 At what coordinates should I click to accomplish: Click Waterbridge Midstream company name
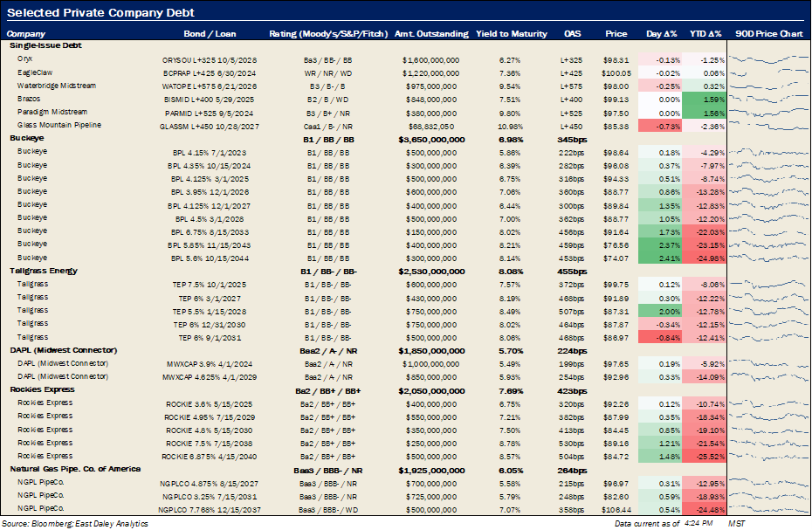[x=57, y=86]
